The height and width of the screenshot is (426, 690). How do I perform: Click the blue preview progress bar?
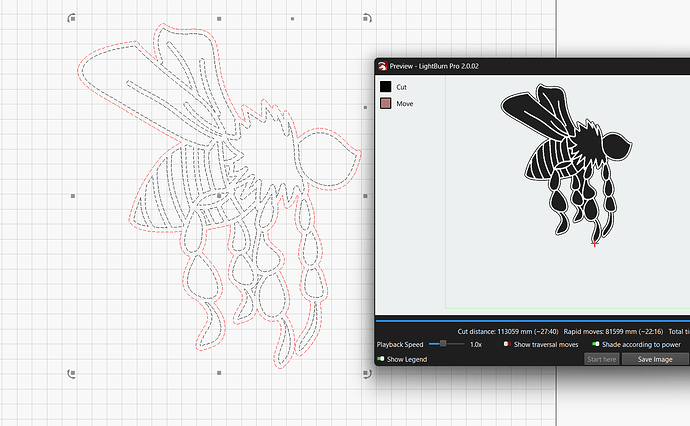(530, 321)
